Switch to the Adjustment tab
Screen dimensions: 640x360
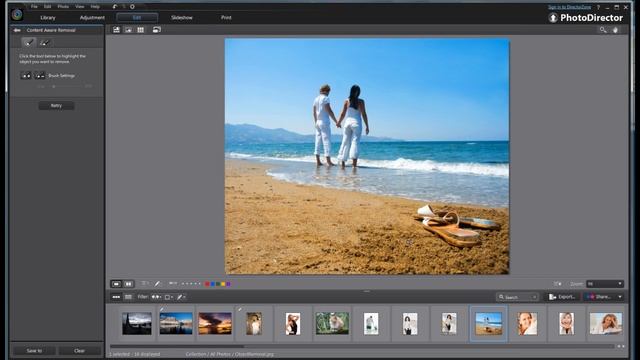click(92, 18)
